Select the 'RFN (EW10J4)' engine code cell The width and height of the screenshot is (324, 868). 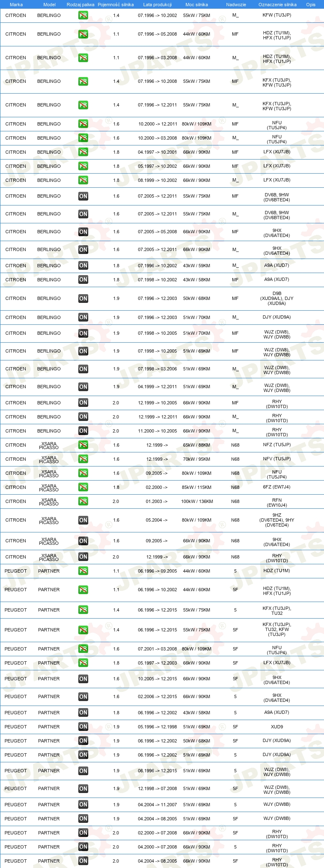click(x=277, y=503)
